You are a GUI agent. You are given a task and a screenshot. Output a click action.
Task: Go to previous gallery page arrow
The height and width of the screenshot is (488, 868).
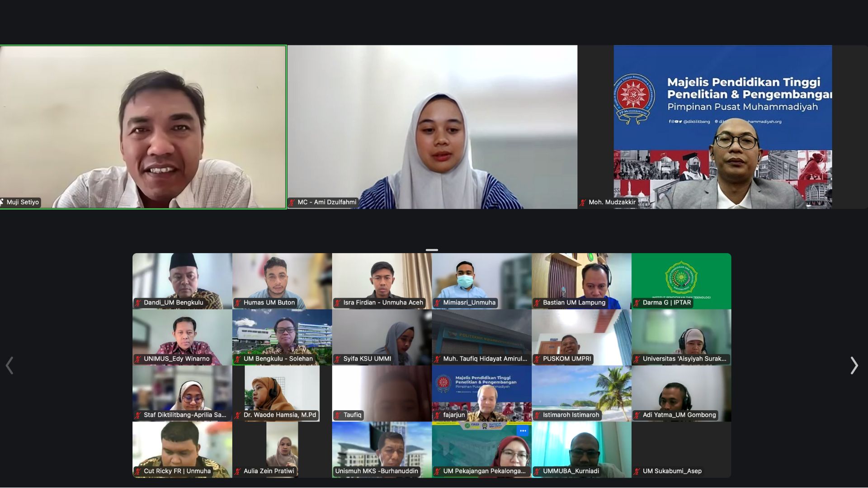tap(9, 366)
